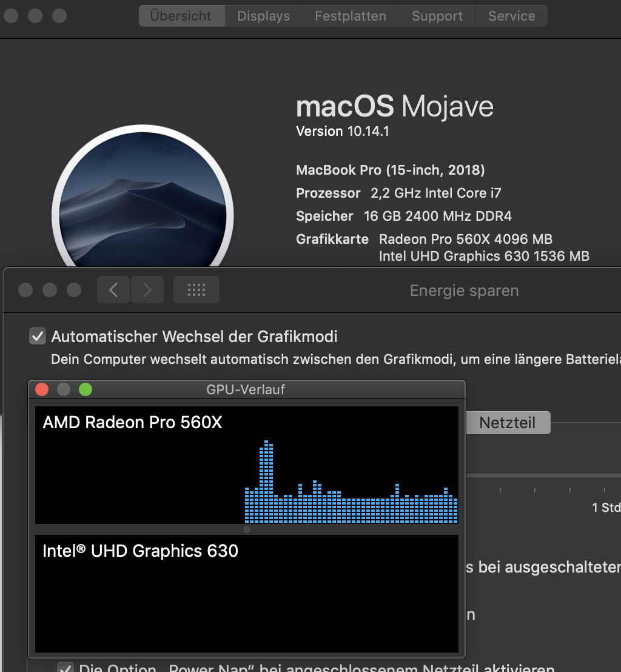
Task: Click the Netzteil tab in Energie sparen
Action: 508,423
